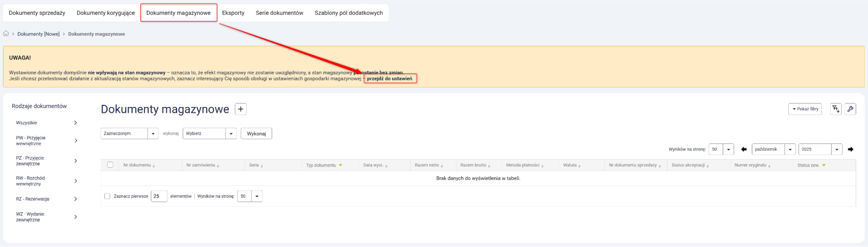Sort by Status zew. column arrow

pos(824,165)
